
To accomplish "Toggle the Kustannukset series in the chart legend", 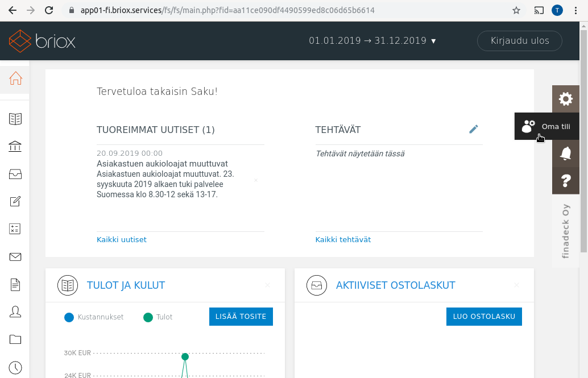I will (69, 317).
